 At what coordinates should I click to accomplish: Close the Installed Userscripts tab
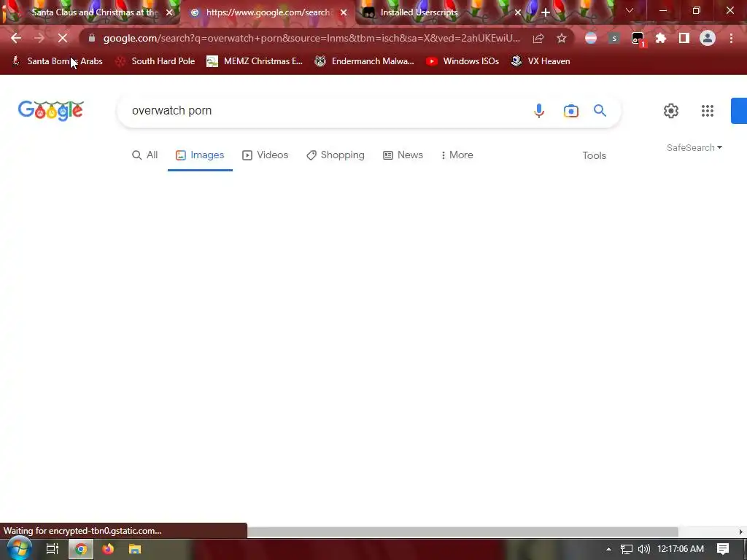pos(518,12)
